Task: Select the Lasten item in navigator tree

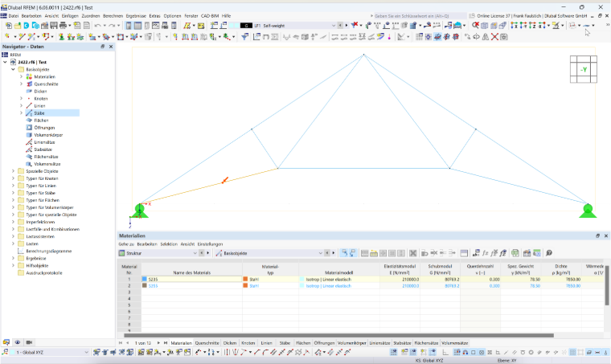Action: point(32,243)
